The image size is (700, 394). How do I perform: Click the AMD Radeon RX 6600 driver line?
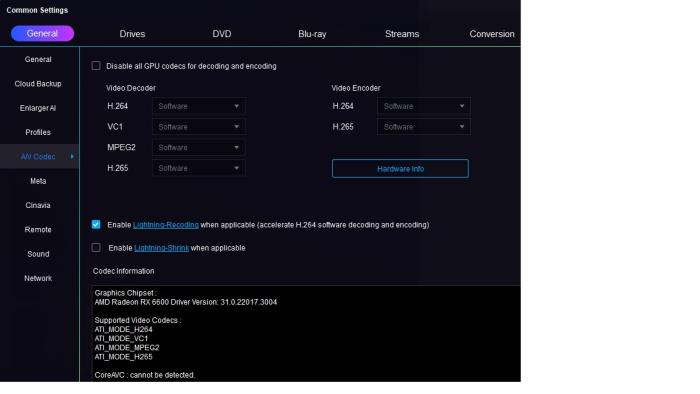(186, 302)
